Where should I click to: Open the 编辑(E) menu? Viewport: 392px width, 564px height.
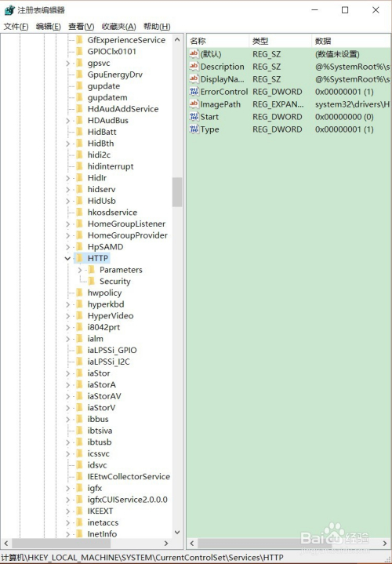tap(48, 26)
